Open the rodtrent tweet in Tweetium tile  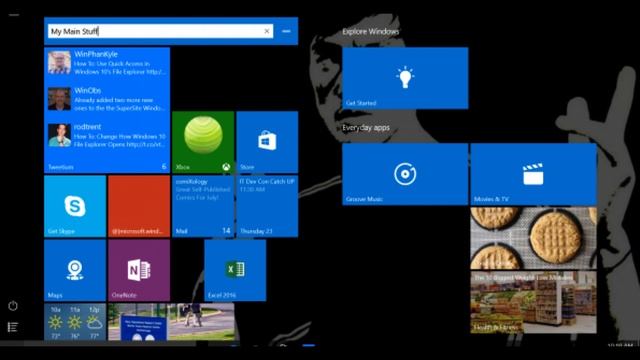pyautogui.click(x=107, y=135)
